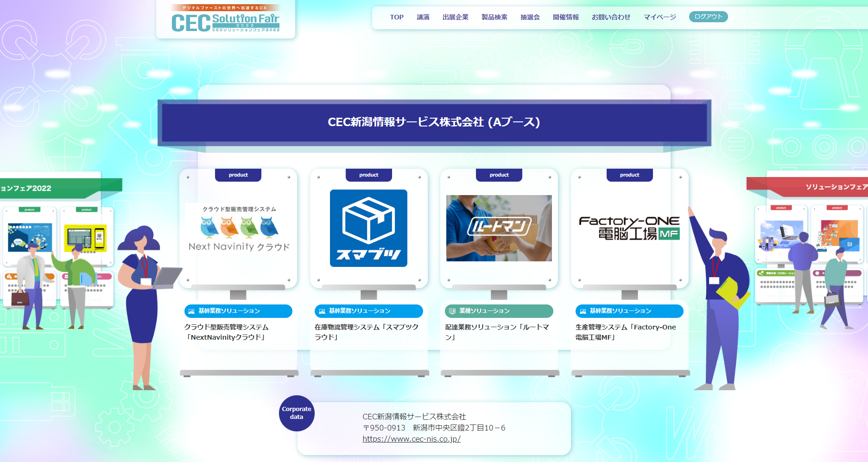Go to the 開催情報 menu item
The height and width of the screenshot is (462, 868).
(x=566, y=17)
